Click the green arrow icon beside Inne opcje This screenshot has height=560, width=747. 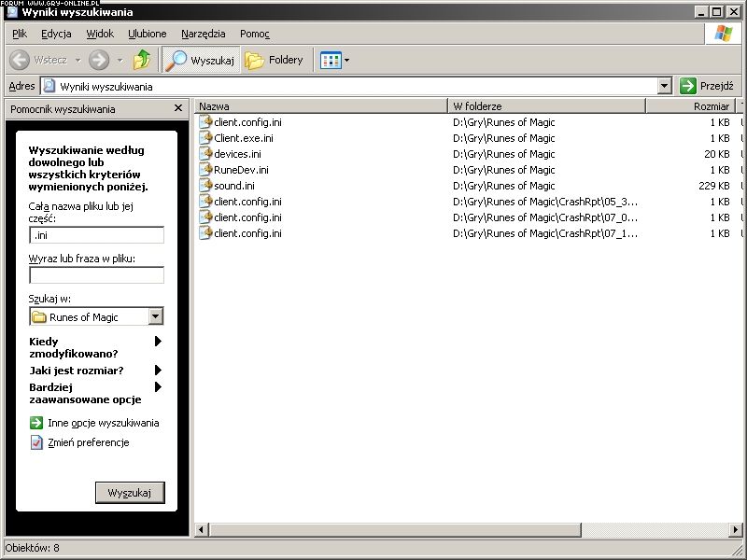(x=36, y=423)
